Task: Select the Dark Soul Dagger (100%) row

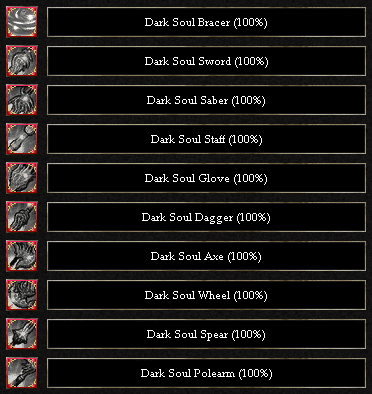Action: coord(206,217)
